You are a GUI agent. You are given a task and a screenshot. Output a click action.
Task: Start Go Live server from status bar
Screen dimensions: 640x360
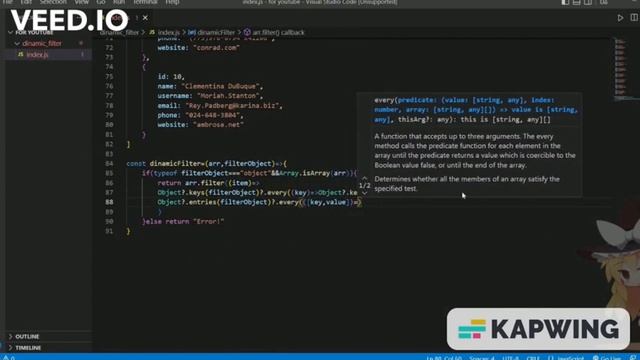608,358
